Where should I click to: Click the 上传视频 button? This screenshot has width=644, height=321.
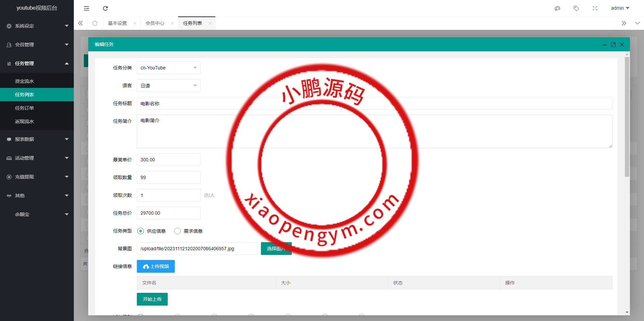156,266
